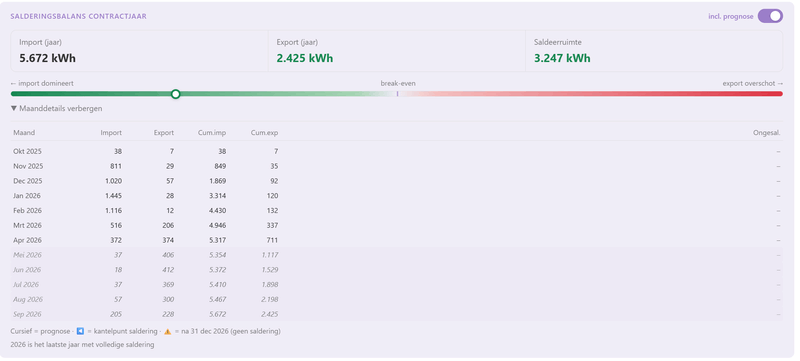This screenshot has width=800, height=361.
Task: Click import value 1.020 for Dec 2025
Action: 113,181
